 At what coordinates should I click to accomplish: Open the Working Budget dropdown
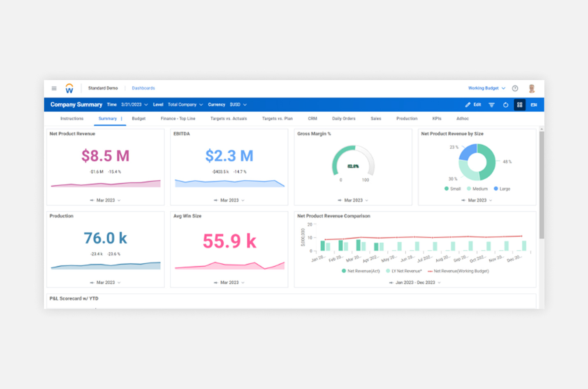[486, 88]
